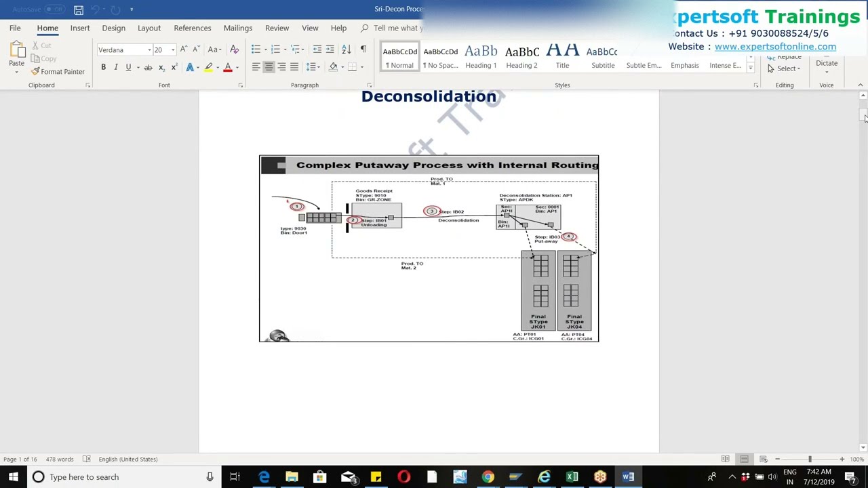Click the Paste clipboard icon
The image size is (868, 488).
click(x=16, y=49)
